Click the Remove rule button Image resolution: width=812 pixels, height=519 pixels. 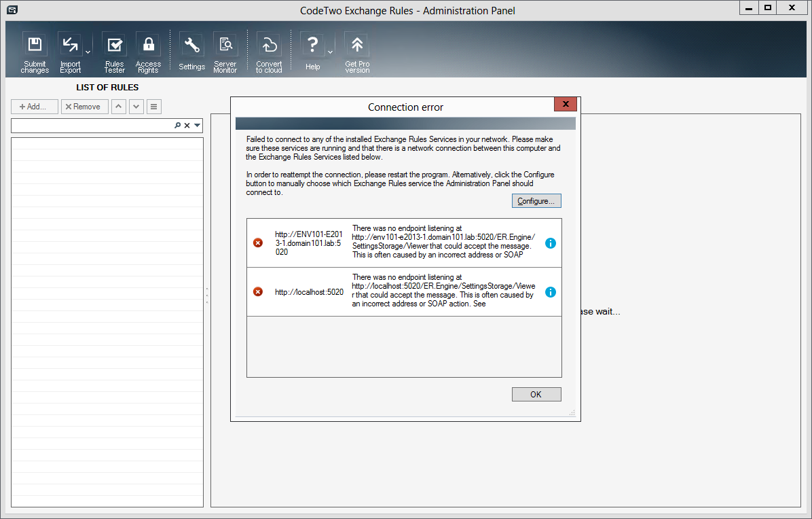tap(84, 107)
